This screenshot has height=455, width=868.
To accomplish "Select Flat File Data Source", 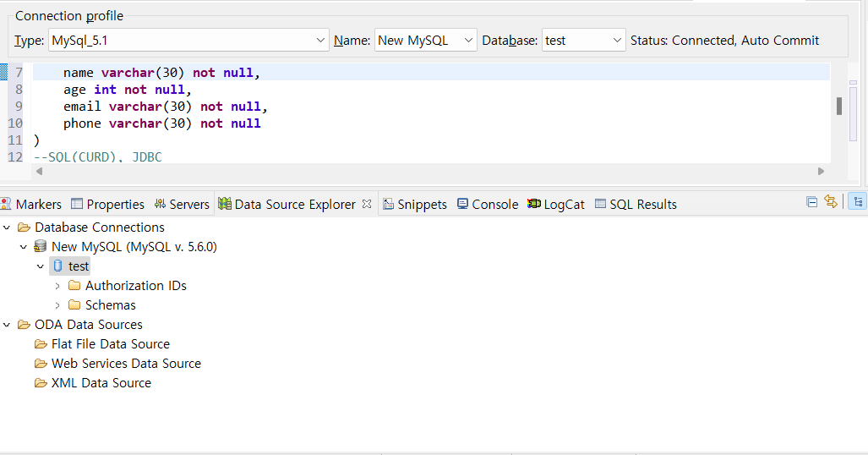I will (110, 343).
